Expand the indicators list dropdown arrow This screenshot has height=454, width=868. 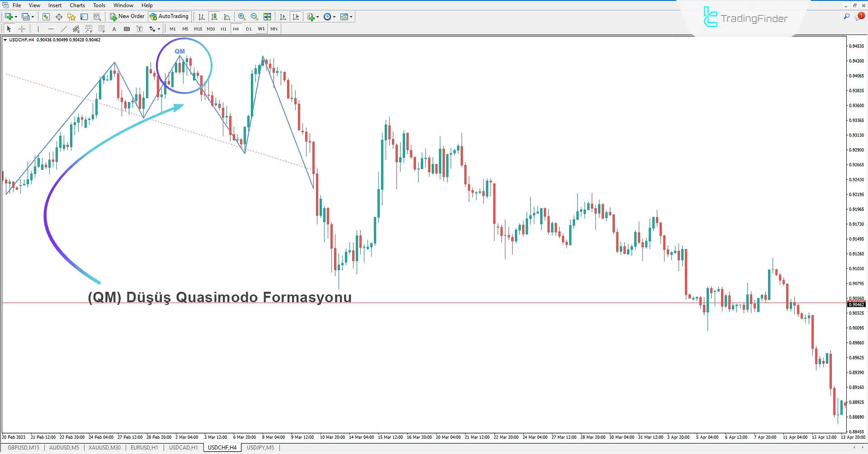click(318, 17)
